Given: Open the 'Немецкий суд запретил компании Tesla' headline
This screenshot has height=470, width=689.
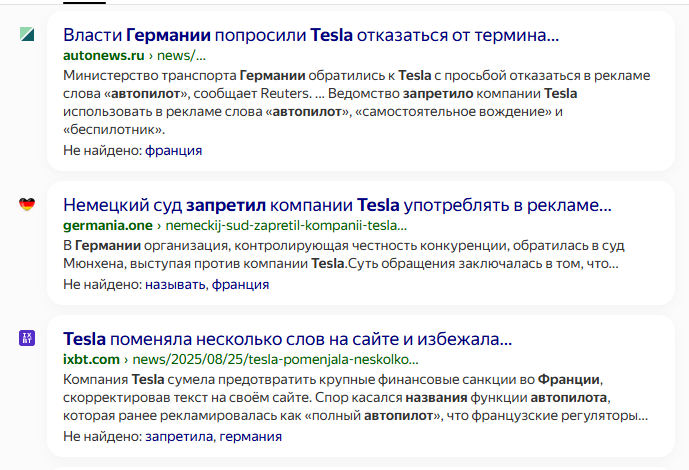Looking at the screenshot, I should click(x=336, y=205).
